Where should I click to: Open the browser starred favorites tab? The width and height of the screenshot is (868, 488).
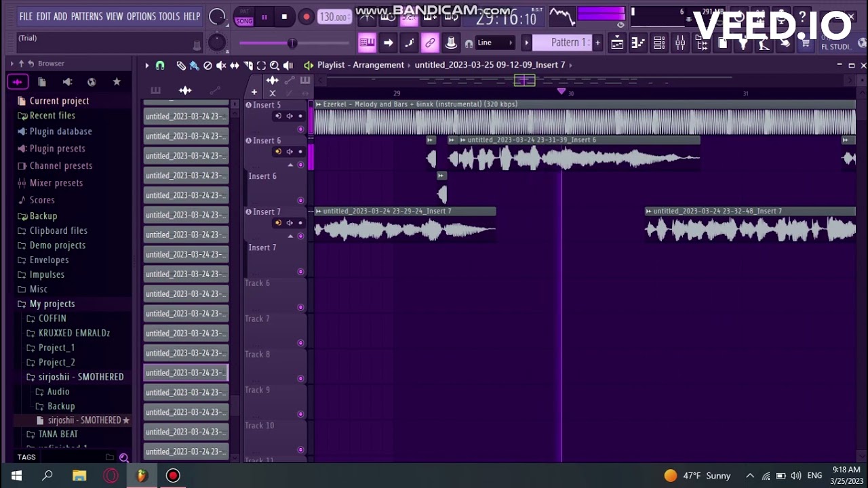pos(117,82)
